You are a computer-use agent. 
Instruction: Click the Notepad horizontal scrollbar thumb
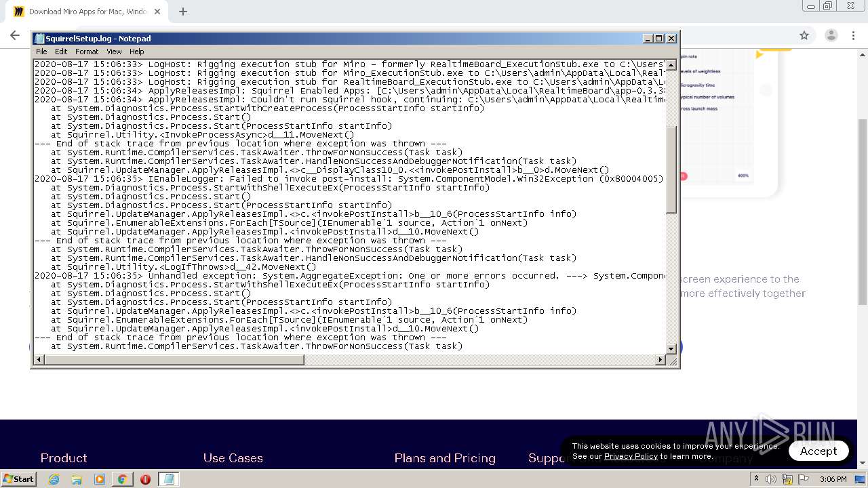click(x=174, y=360)
